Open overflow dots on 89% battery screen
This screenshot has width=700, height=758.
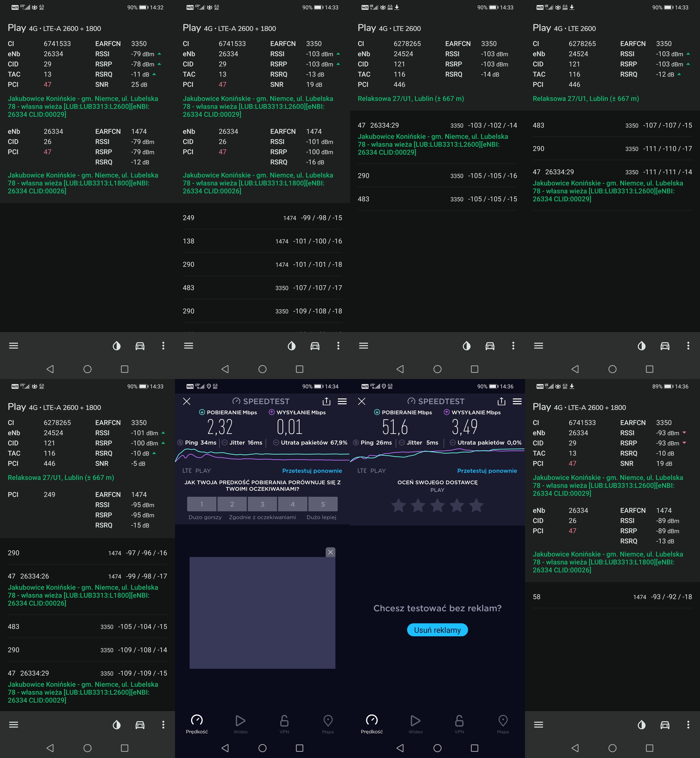pos(688,725)
